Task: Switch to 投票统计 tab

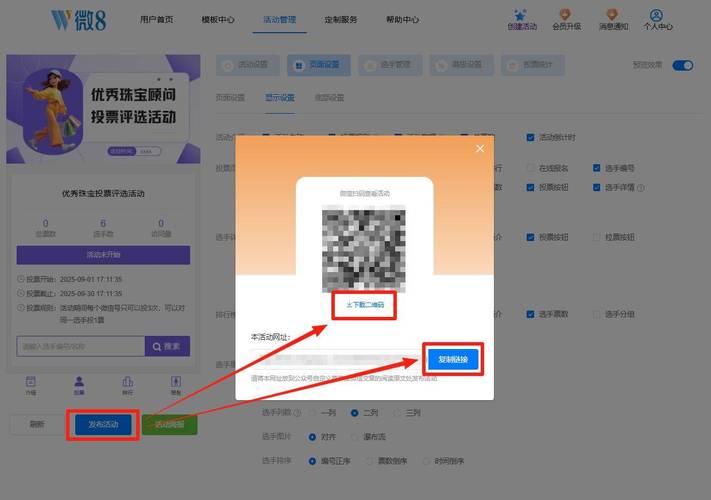Action: [x=533, y=65]
